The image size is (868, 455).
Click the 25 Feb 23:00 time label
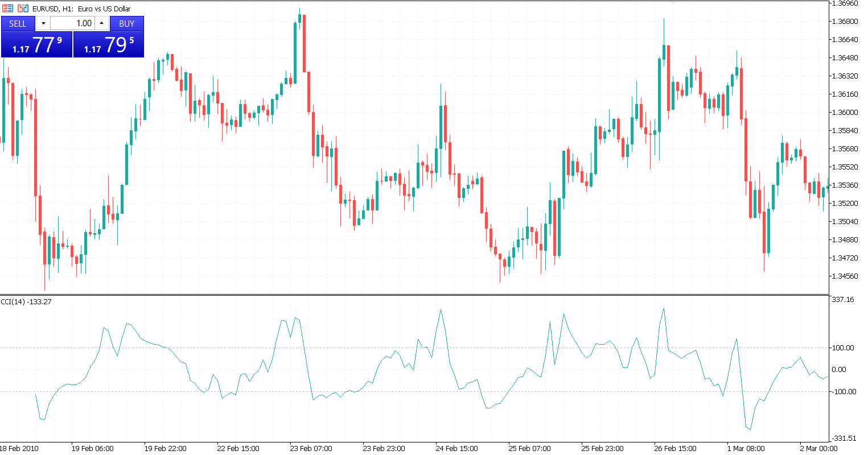[603, 449]
